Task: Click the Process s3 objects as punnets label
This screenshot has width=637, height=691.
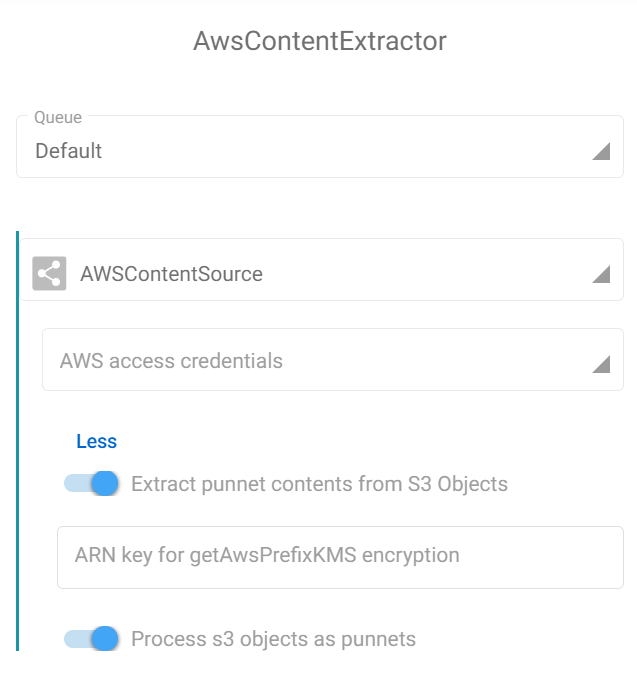Action: (273, 639)
